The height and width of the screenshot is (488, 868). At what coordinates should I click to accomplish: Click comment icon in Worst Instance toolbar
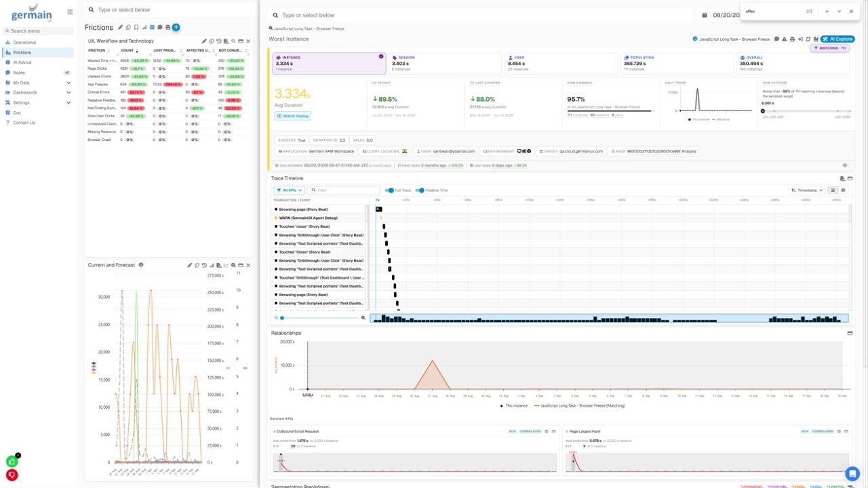click(776, 39)
